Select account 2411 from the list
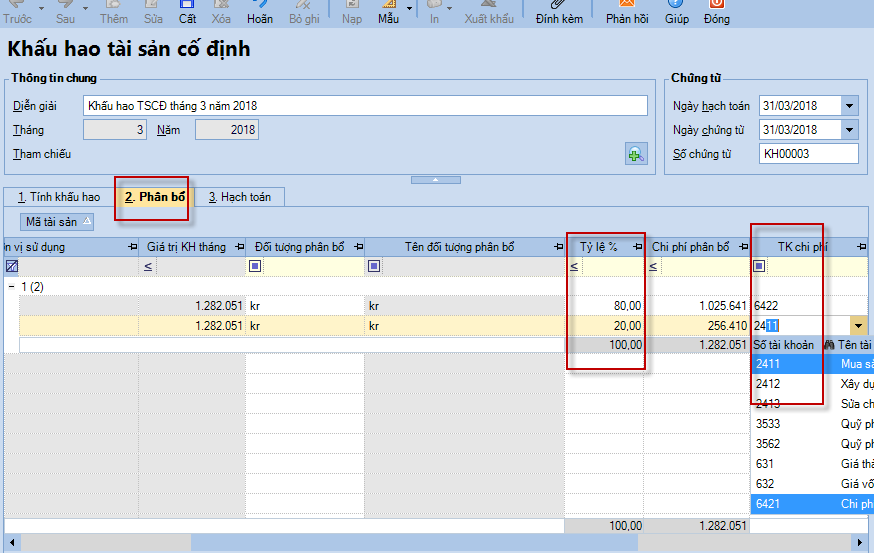Screen dimensions: 874x553 pyautogui.click(x=812, y=364)
